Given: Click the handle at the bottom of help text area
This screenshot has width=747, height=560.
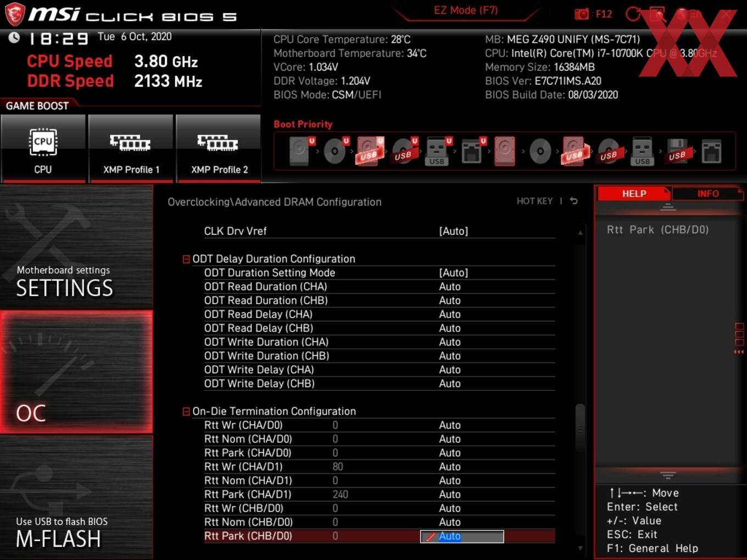Looking at the screenshot, I should point(668,475).
